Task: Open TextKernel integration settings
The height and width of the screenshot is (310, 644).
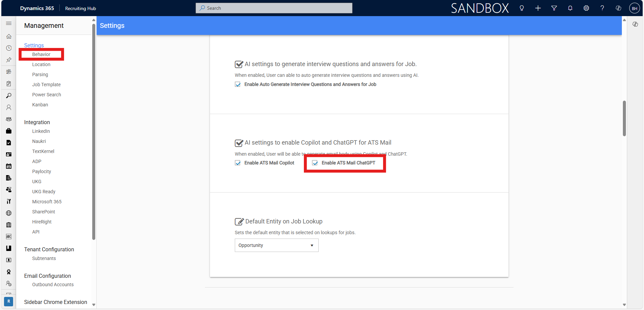Action: click(x=43, y=151)
